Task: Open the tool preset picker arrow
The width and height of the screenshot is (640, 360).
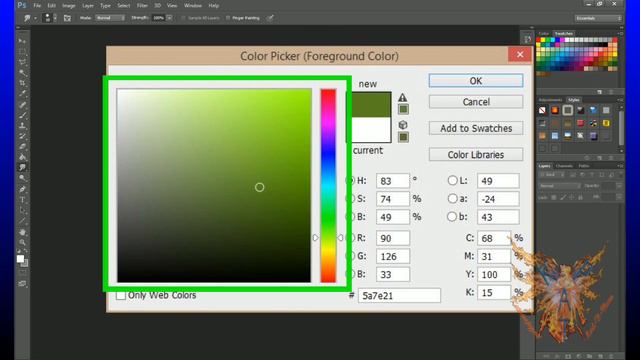Action: (x=35, y=18)
